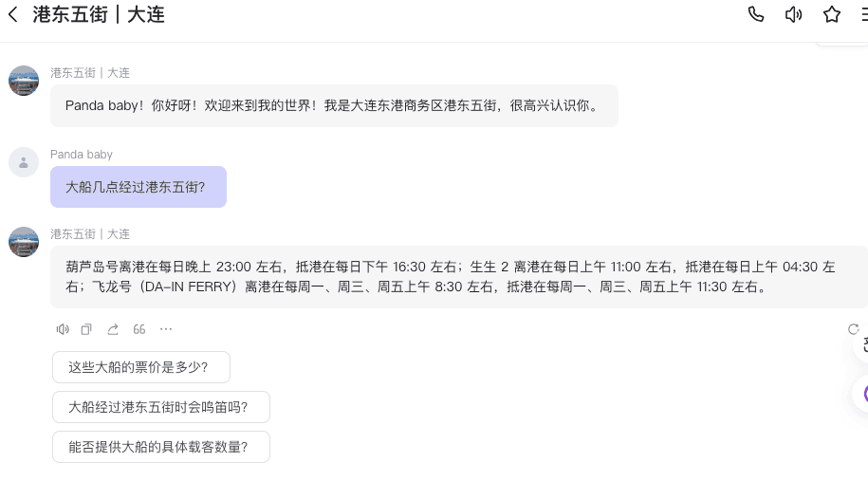Click the purple message bubble 大船几点经过港东五街?
Screen dimensions: 868x481
[139, 187]
